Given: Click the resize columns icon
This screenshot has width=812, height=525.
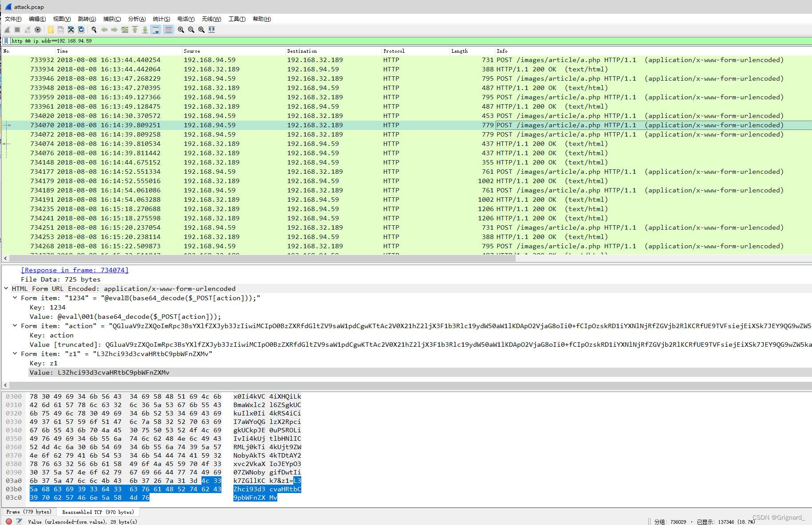Looking at the screenshot, I should tap(212, 30).
